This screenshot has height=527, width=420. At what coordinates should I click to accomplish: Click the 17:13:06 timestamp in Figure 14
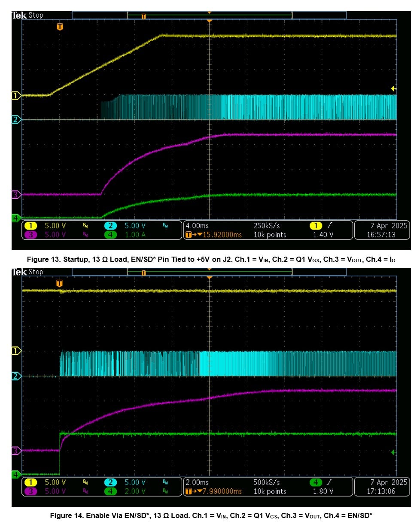(x=382, y=491)
